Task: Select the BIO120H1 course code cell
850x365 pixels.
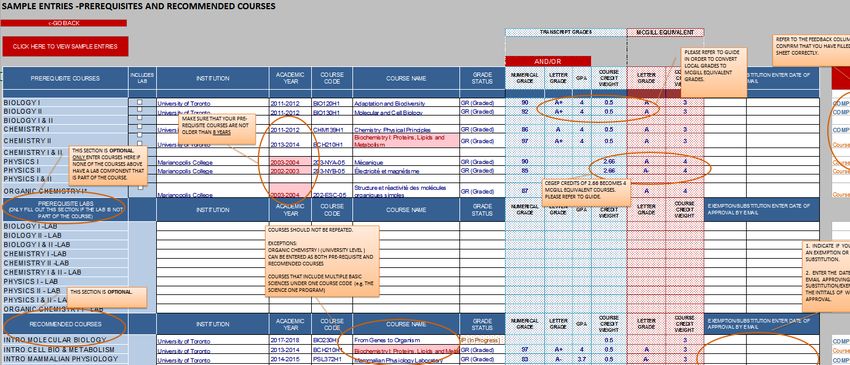Action: tap(332, 103)
